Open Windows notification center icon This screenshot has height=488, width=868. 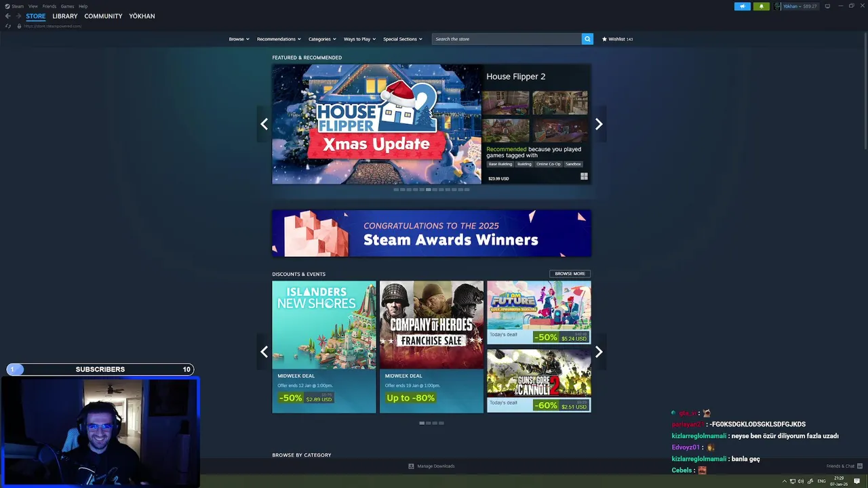point(856,481)
